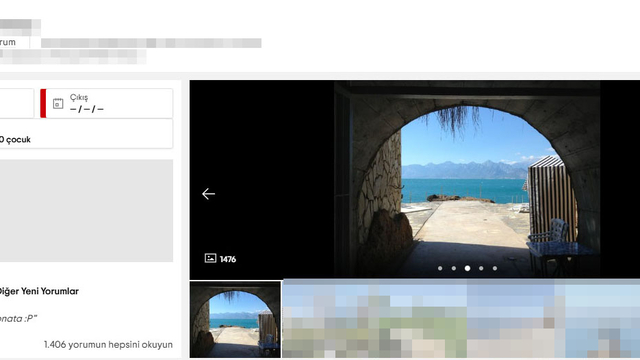The height and width of the screenshot is (360, 640).
Task: Jump to the first carousel dot
Action: pyautogui.click(x=440, y=268)
